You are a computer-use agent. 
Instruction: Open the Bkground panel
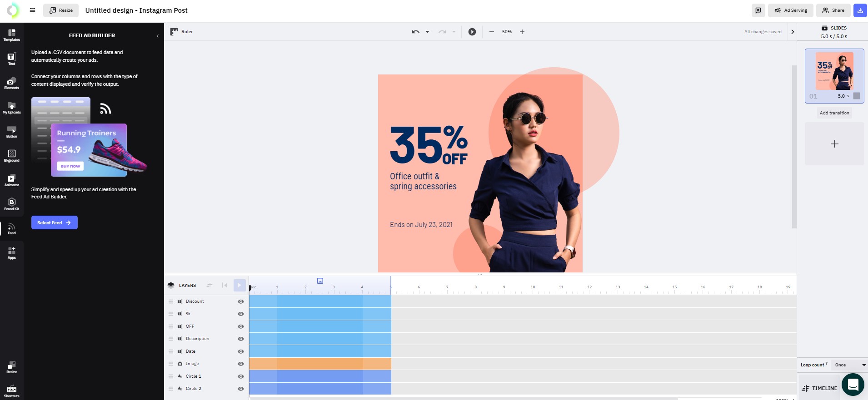pyautogui.click(x=12, y=156)
